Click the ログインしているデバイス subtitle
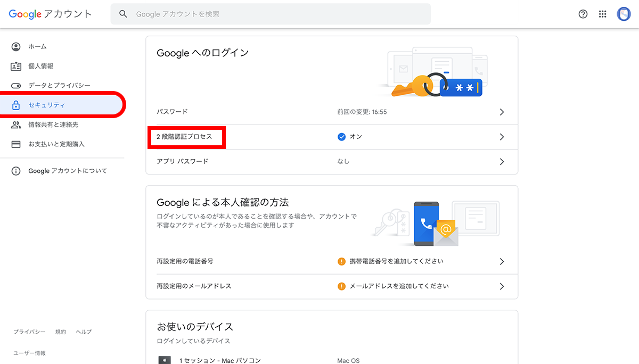This screenshot has width=639, height=364. 193,341
